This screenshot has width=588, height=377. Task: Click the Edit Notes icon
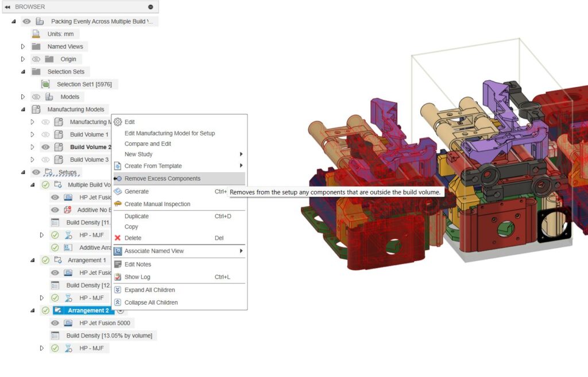118,264
